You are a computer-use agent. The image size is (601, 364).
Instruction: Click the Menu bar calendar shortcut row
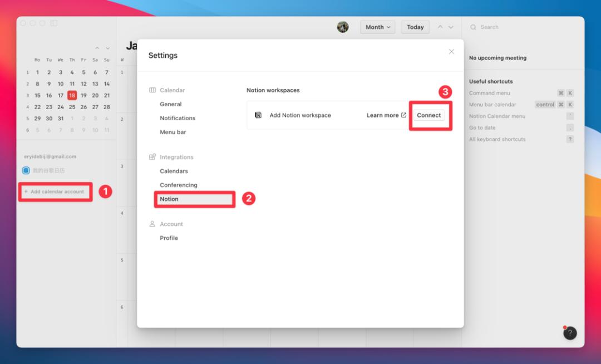tap(521, 105)
